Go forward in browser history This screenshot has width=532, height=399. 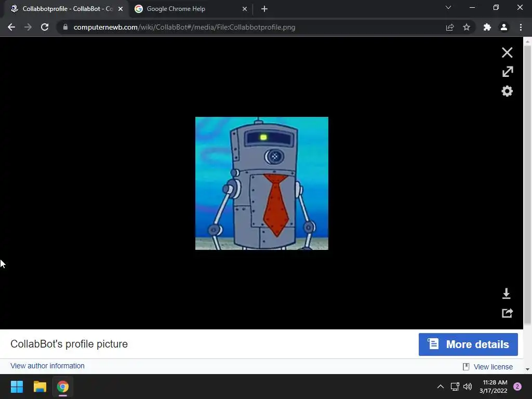28,27
